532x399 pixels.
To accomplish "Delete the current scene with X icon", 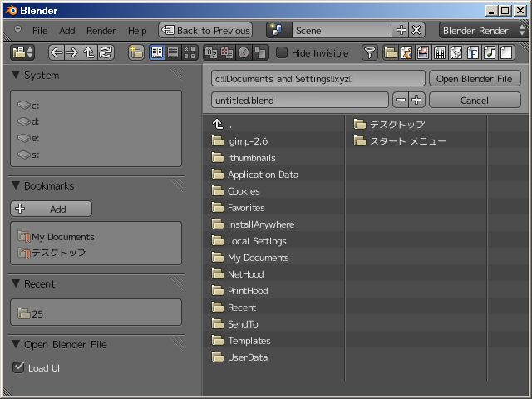I will coord(417,31).
